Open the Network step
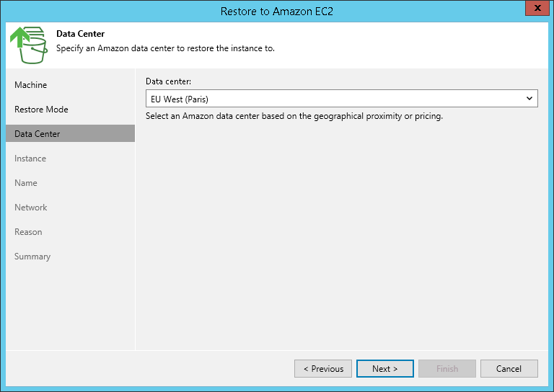The width and height of the screenshot is (554, 392). click(x=31, y=208)
